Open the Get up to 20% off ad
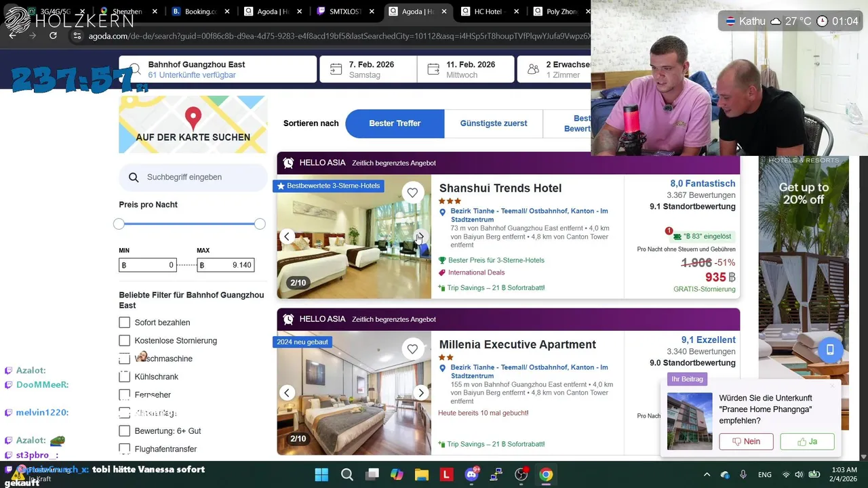This screenshot has width=868, height=488. point(804,293)
